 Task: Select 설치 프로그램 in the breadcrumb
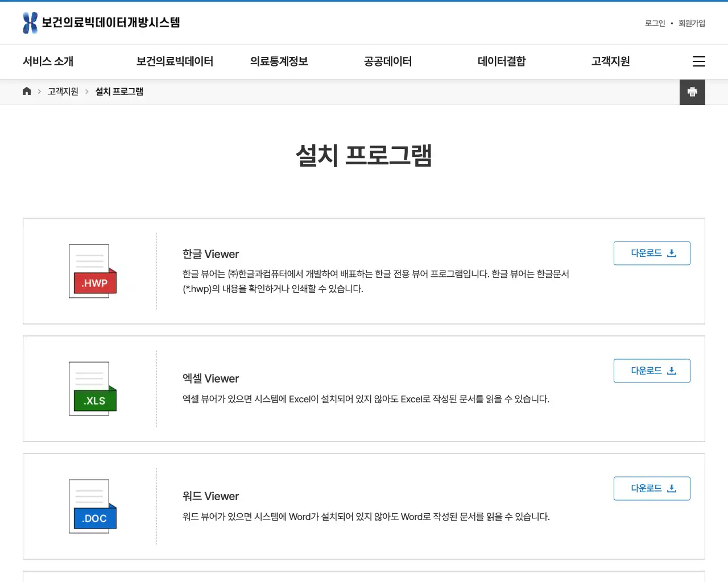[119, 92]
